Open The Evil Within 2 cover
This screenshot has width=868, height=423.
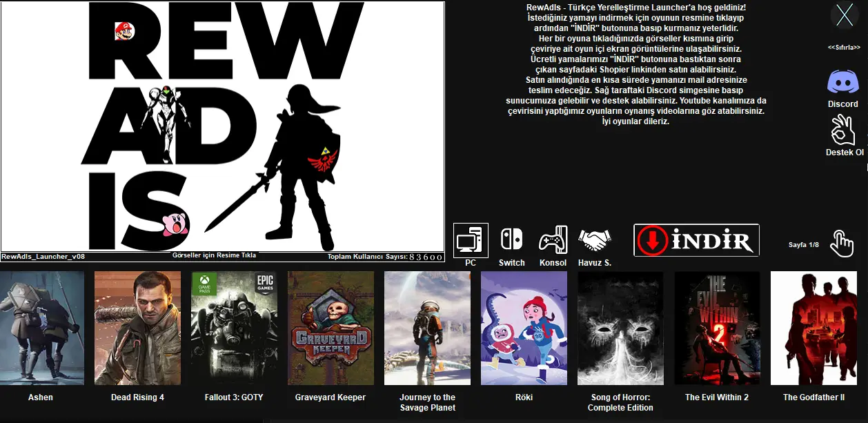tap(717, 328)
